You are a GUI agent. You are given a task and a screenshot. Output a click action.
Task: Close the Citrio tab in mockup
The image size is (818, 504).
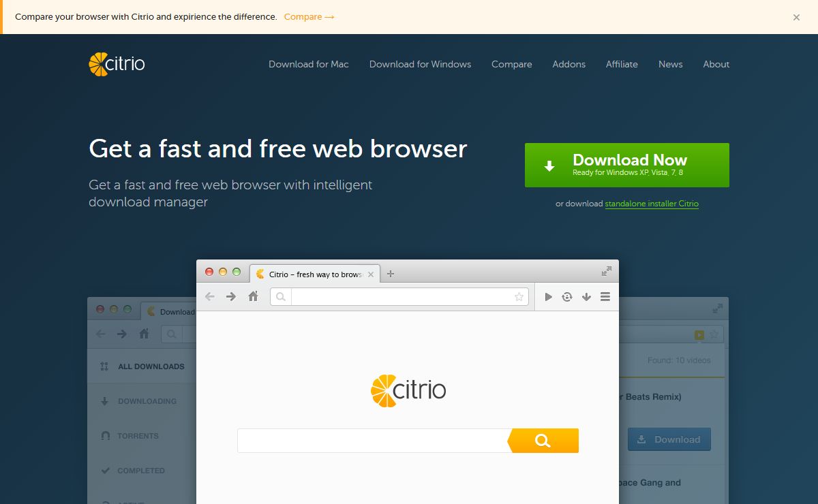click(371, 274)
